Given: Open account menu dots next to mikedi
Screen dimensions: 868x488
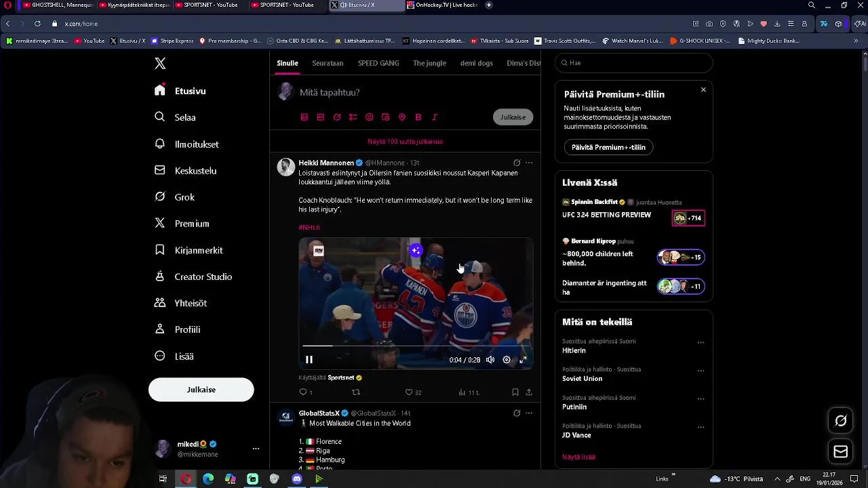Looking at the screenshot, I should (x=256, y=449).
